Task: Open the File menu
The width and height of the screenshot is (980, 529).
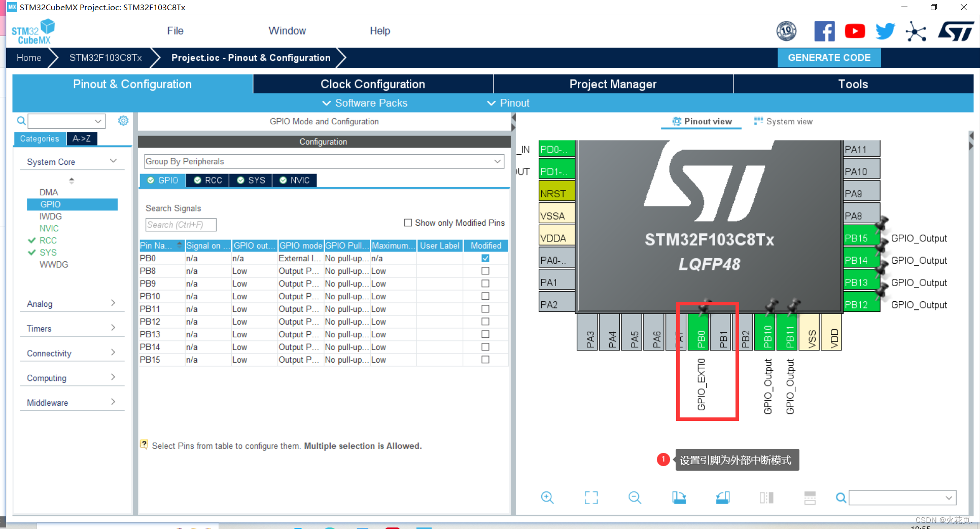Action: (x=175, y=31)
